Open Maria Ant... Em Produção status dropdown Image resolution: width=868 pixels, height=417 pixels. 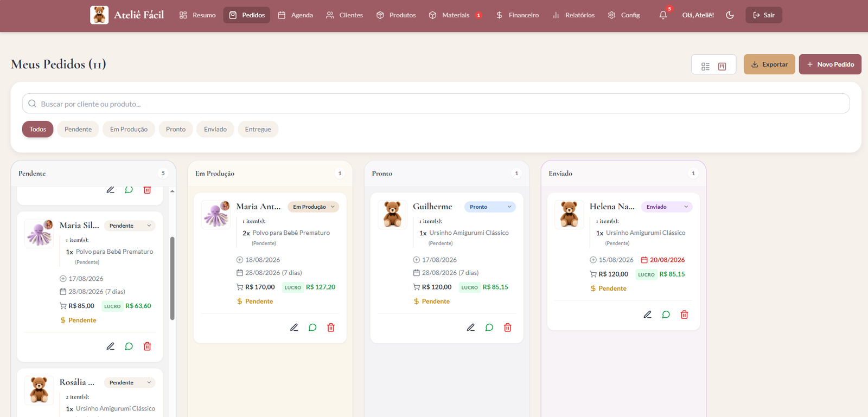click(x=314, y=207)
